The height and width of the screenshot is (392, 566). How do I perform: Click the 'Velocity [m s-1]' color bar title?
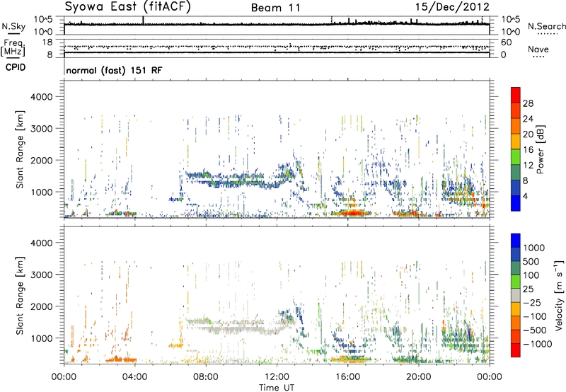[559, 295]
